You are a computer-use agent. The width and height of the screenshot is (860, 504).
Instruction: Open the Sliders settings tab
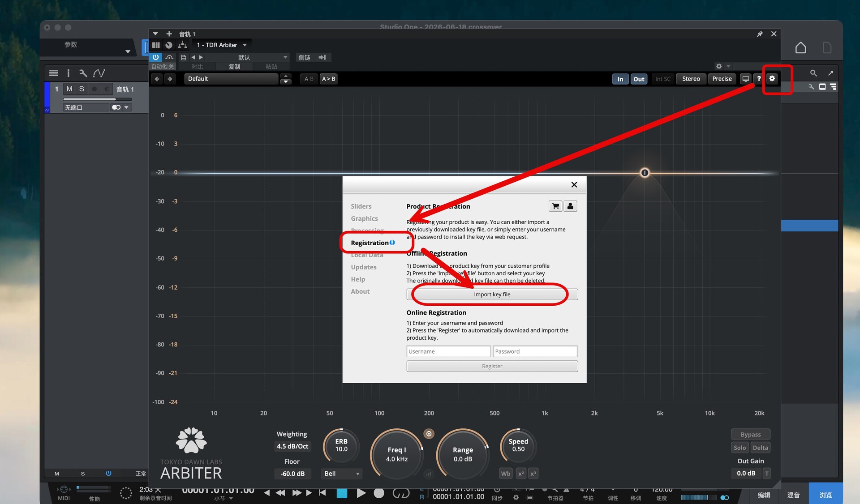(x=361, y=206)
